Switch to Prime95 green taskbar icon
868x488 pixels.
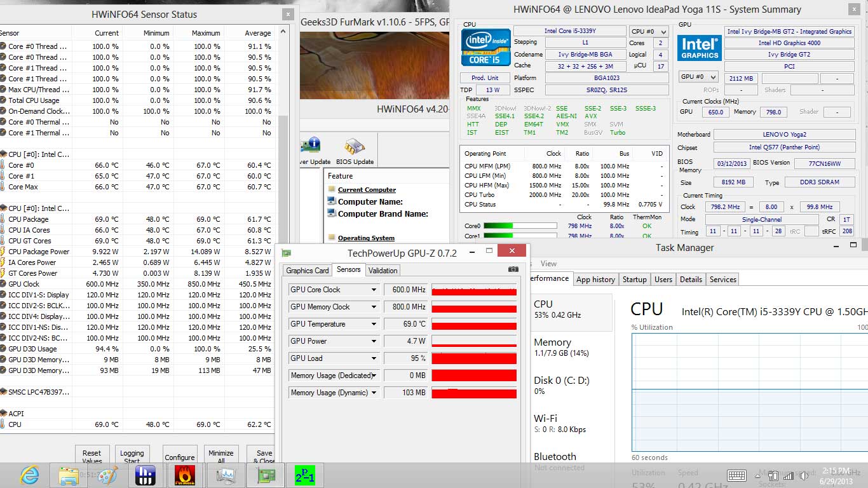[305, 475]
